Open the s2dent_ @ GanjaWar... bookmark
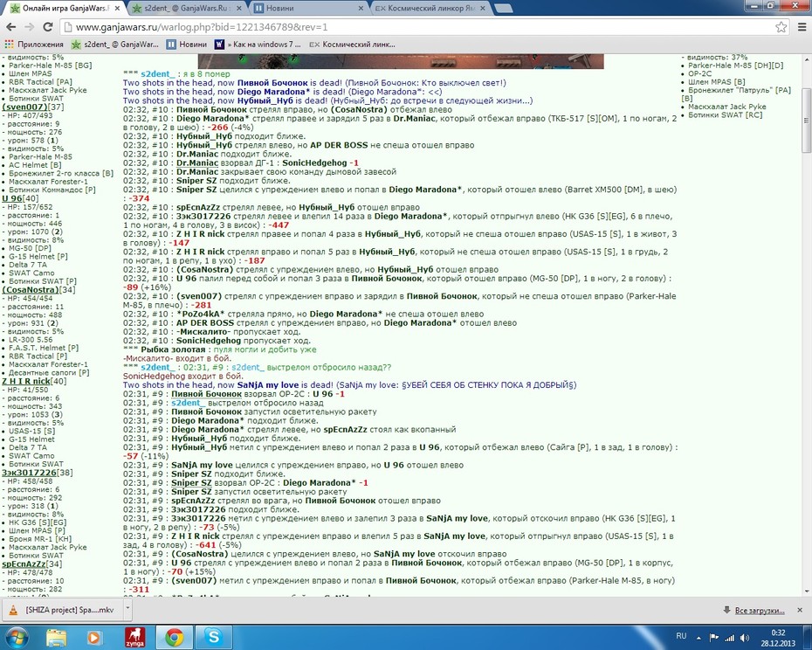812x650 pixels. tap(115, 45)
